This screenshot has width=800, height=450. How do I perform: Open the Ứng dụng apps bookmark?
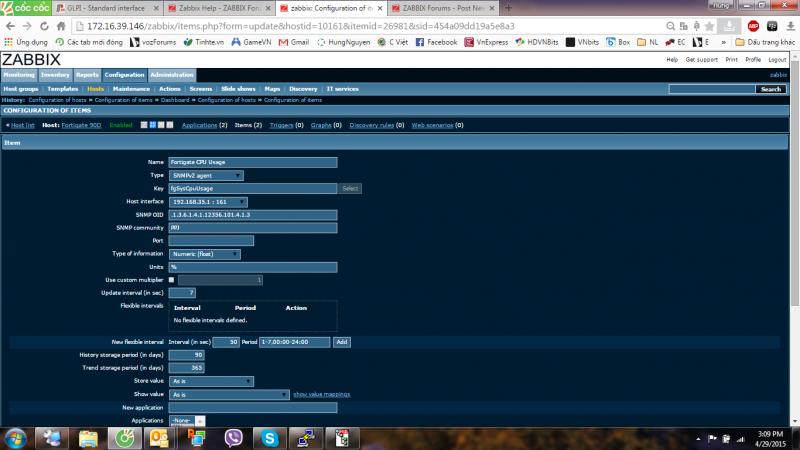[x=26, y=42]
